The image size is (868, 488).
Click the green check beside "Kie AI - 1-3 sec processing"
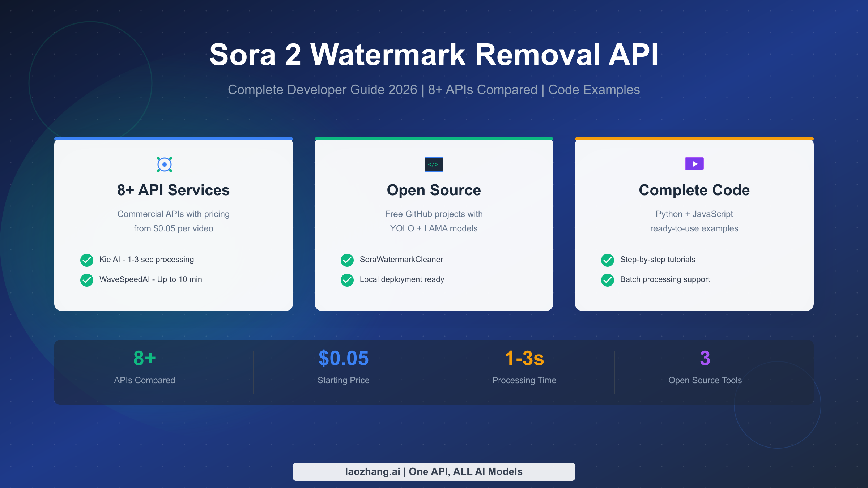click(86, 260)
